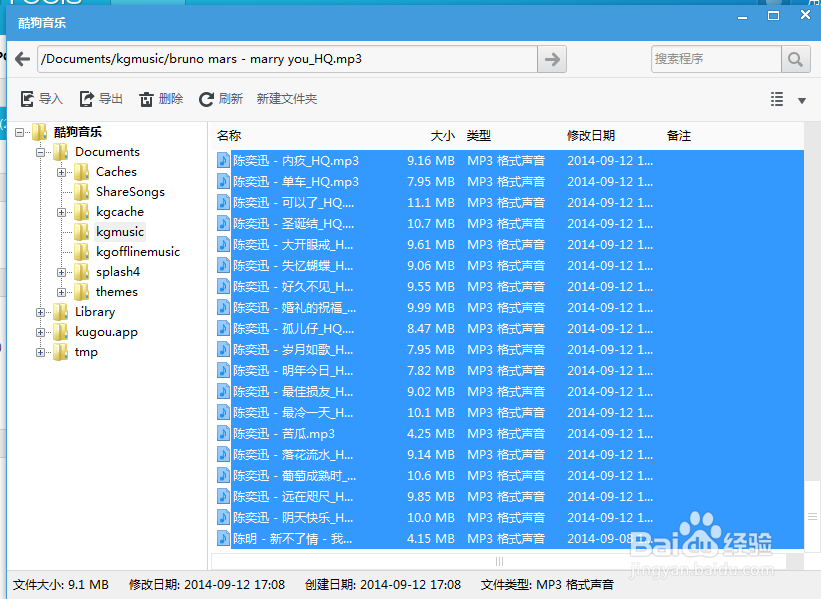Select the kgmusic folder in tree
The image size is (821, 599).
120,232
